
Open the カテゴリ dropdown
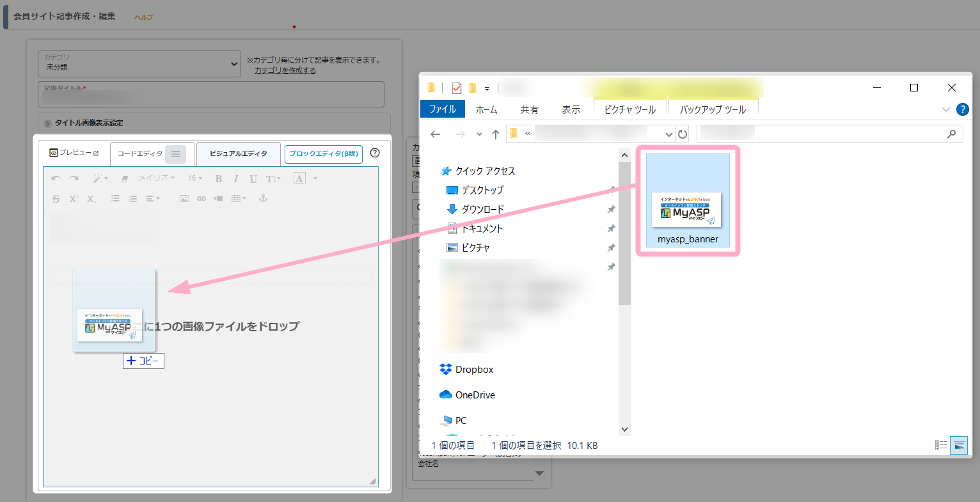click(x=139, y=64)
